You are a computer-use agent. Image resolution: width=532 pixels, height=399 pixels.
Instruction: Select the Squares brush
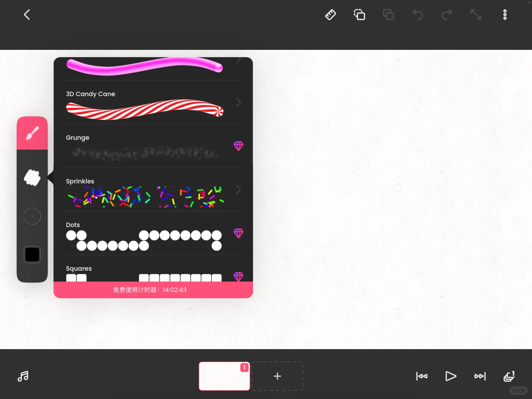(153, 269)
